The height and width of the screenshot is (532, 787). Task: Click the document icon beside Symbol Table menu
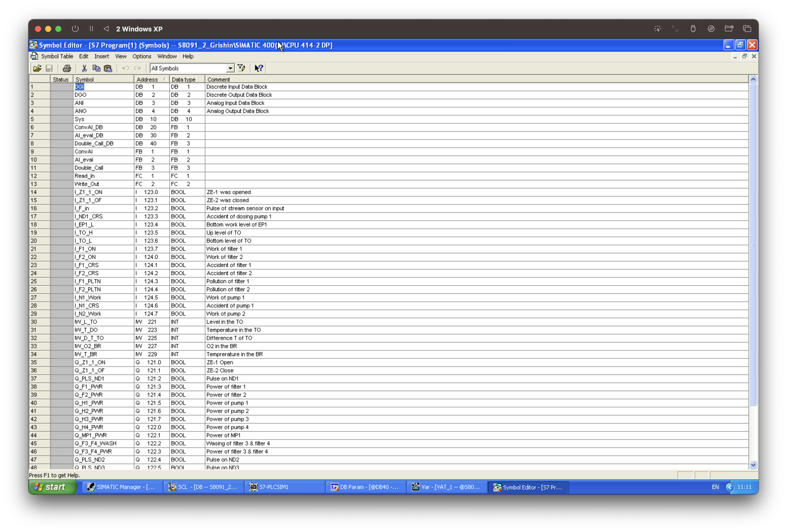pyautogui.click(x=34, y=56)
